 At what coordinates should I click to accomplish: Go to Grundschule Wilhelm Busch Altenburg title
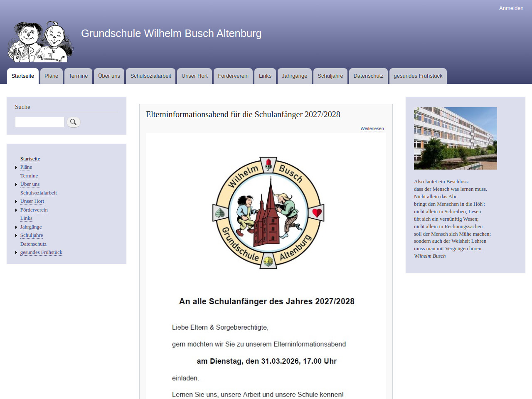[171, 33]
